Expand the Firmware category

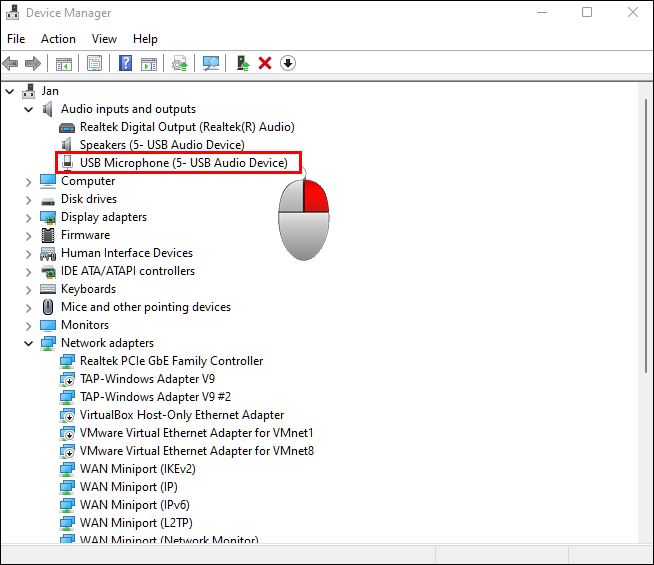[x=28, y=236]
